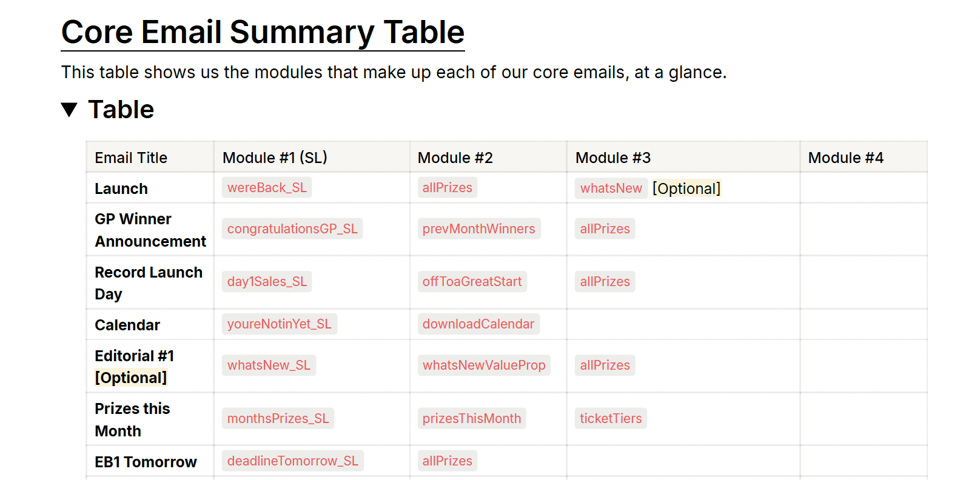Click the empty Module #4 cell in Launch row
The image size is (980, 480).
(864, 188)
